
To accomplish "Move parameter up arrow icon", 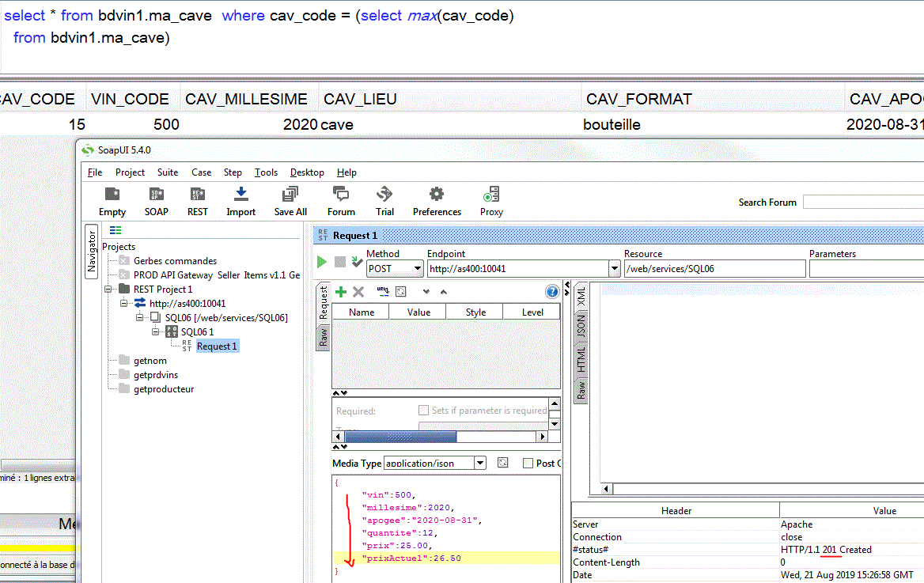I will click(444, 292).
